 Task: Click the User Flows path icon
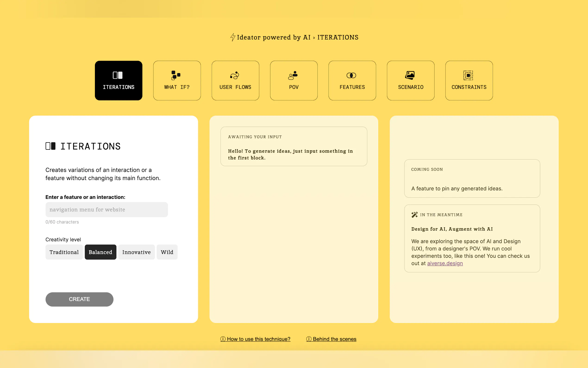pyautogui.click(x=235, y=76)
